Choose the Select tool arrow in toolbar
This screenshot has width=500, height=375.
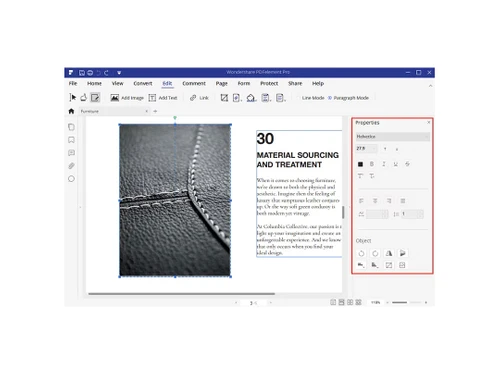[73, 97]
